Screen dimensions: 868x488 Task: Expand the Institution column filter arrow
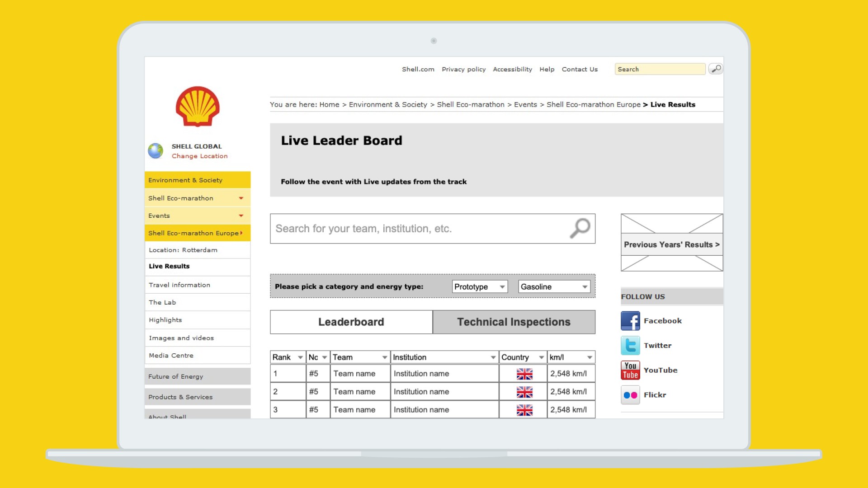pos(493,357)
